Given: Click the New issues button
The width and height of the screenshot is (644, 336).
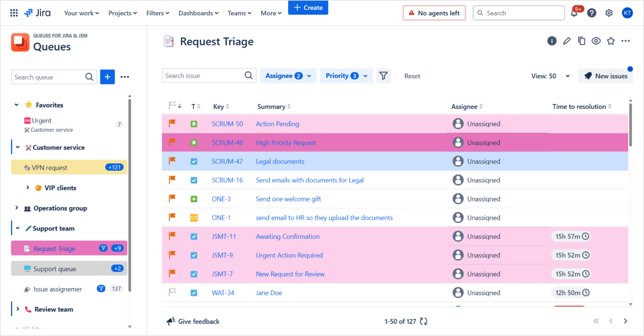Looking at the screenshot, I should click(x=606, y=76).
